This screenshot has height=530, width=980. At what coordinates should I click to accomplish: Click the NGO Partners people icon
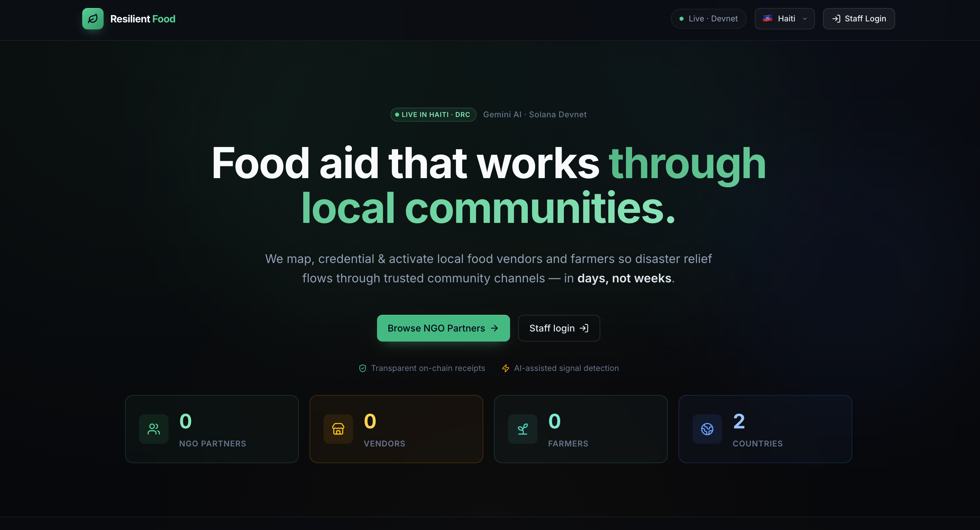154,429
